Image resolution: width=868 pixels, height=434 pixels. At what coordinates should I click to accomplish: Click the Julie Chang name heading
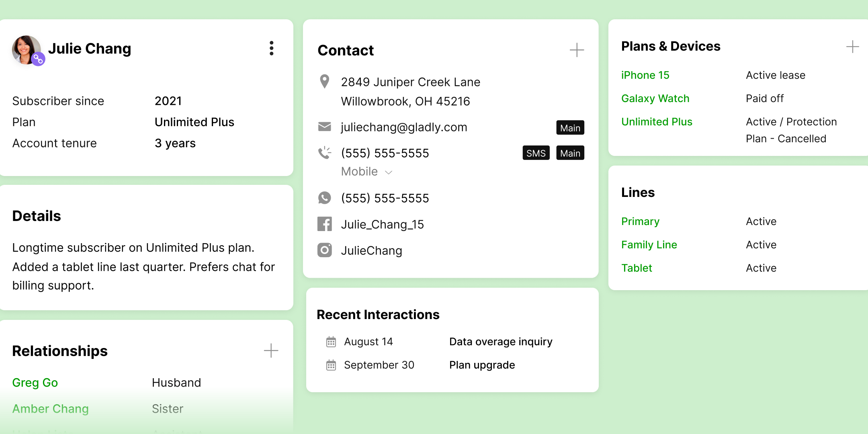point(90,49)
